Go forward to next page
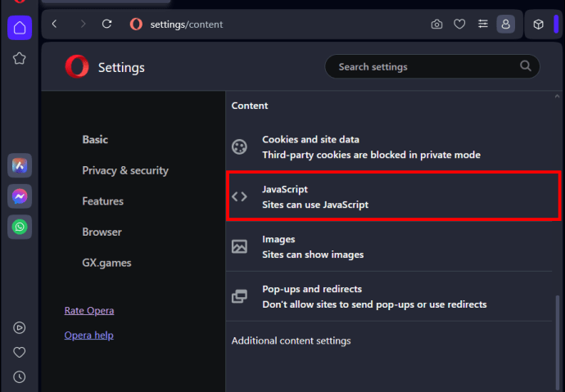 (83, 24)
